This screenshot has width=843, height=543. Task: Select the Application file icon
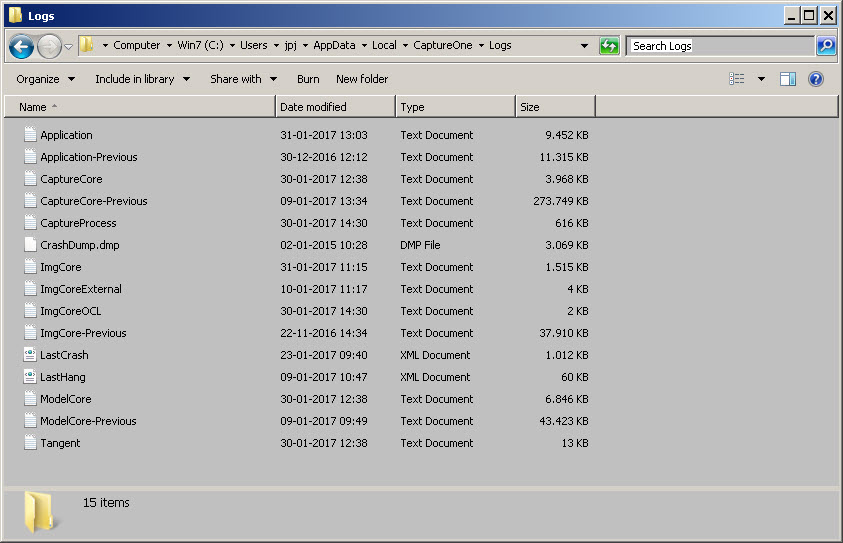tap(30, 134)
